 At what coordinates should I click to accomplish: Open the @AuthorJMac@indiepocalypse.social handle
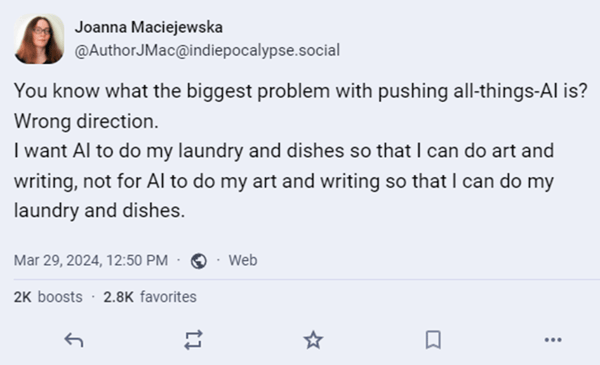[x=207, y=51]
